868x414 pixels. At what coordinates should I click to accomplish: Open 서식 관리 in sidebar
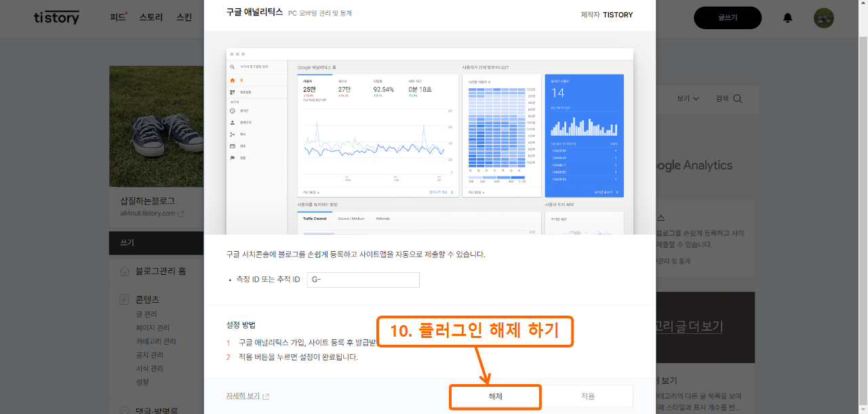pos(150,369)
